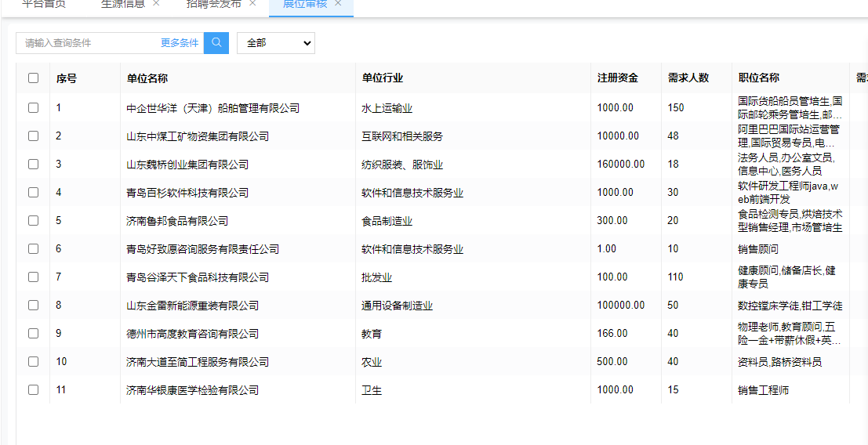The width and height of the screenshot is (868, 445).
Task: Select checkbox for 山东魏桥创业集团有限公司
Action: coord(33,165)
